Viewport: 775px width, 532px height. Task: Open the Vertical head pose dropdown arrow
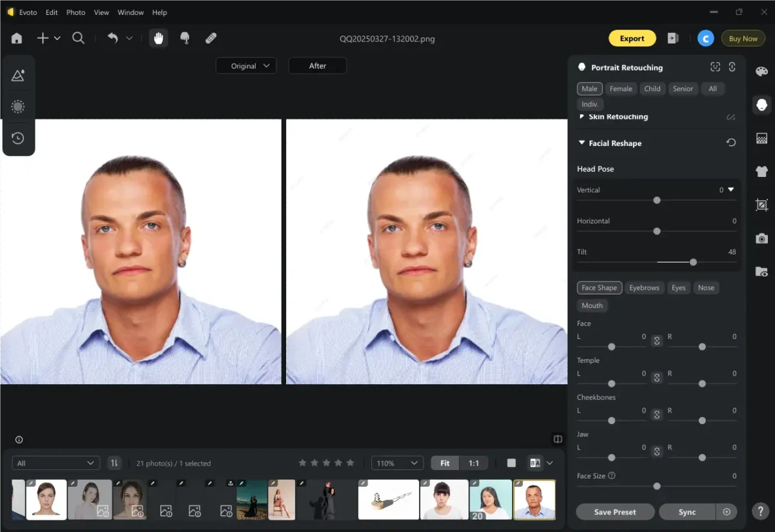(x=731, y=190)
